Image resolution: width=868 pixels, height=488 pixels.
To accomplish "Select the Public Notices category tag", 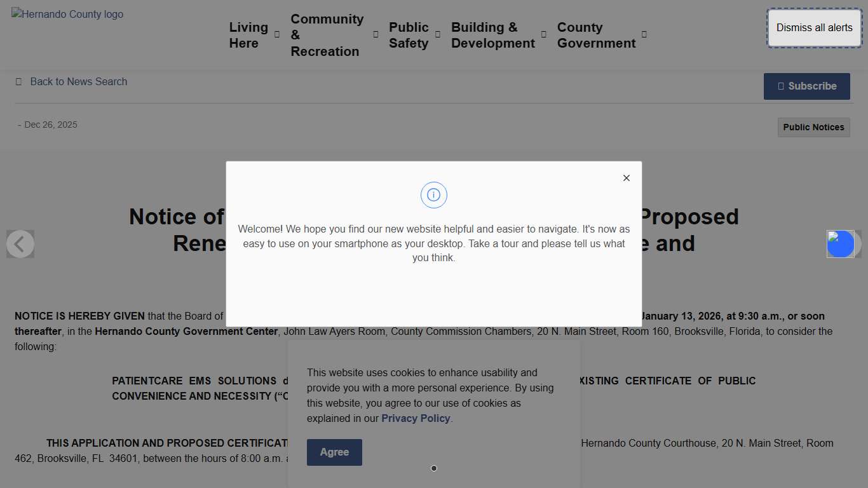I will pos(813,127).
